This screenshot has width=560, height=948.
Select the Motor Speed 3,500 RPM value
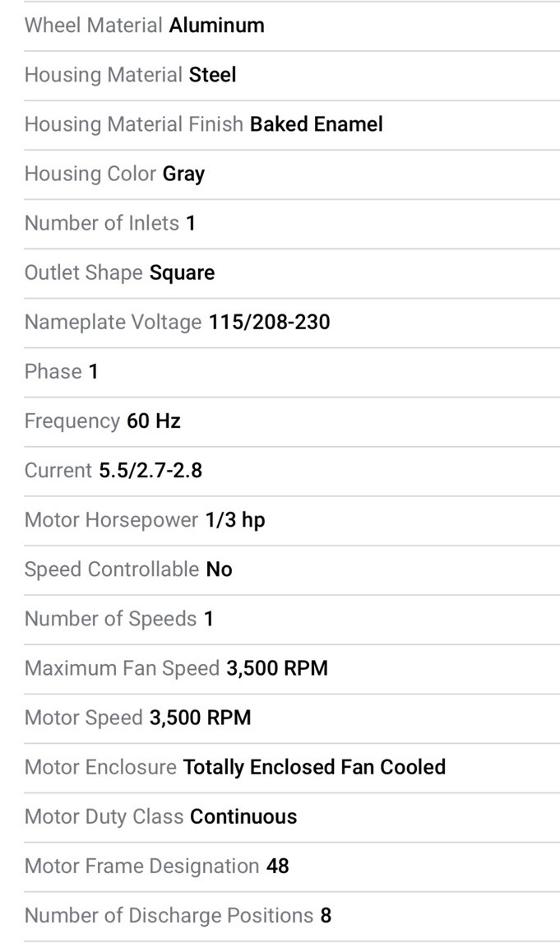pyautogui.click(x=200, y=718)
